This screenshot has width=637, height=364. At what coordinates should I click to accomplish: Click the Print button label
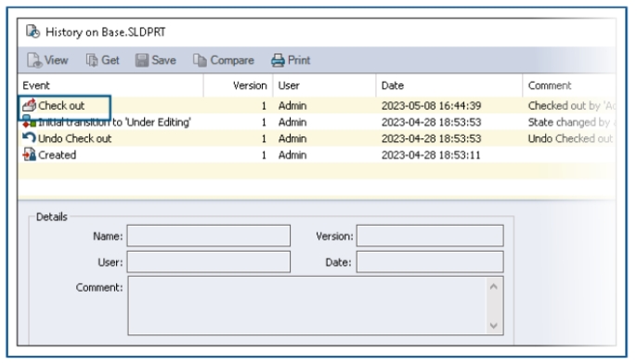299,60
